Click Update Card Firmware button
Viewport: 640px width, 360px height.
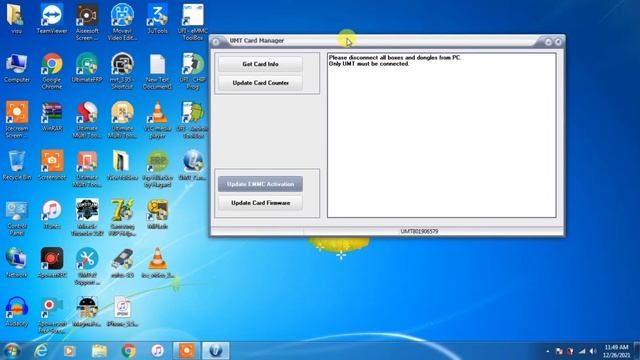260,203
